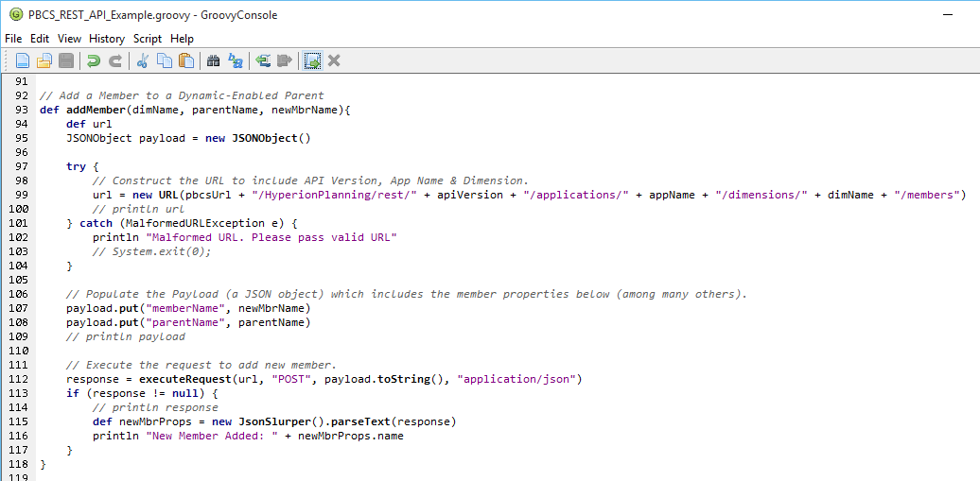Click the '// println url' comment
The height and width of the screenshot is (481, 980).
(x=139, y=209)
